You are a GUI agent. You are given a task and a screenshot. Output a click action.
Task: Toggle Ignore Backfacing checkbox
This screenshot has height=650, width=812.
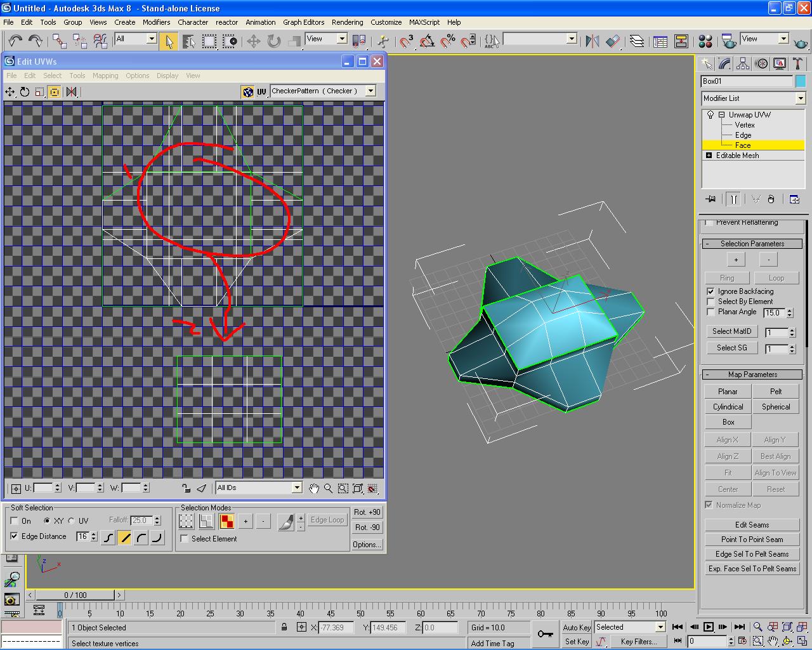710,291
